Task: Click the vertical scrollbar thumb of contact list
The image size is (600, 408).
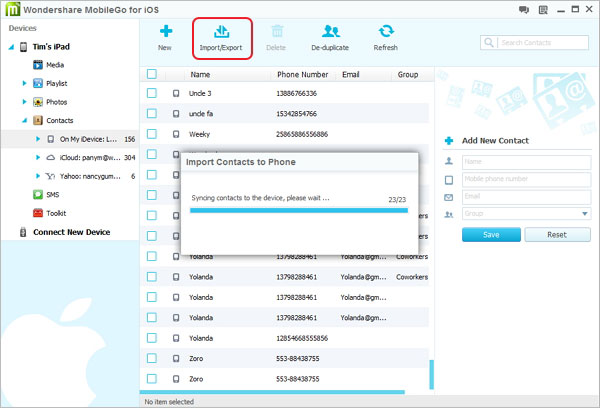Action: tap(432, 374)
